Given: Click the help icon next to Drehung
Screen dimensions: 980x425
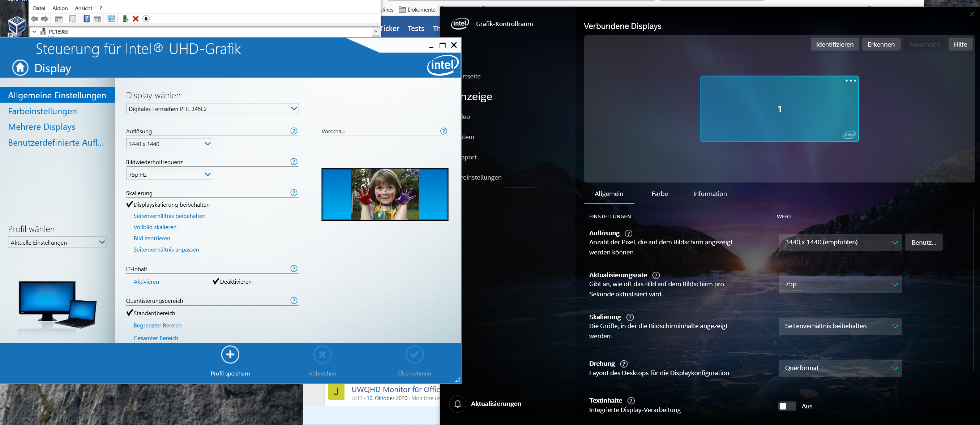Looking at the screenshot, I should click(x=624, y=364).
